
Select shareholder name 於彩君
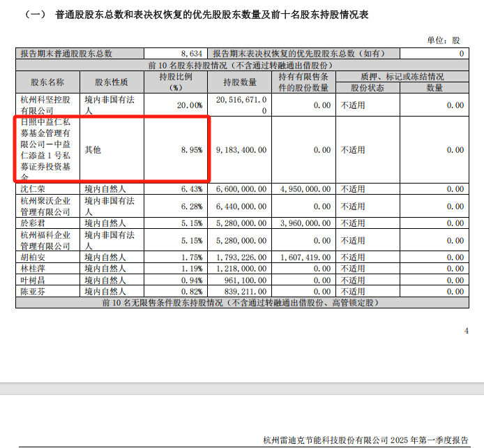[x=33, y=223]
